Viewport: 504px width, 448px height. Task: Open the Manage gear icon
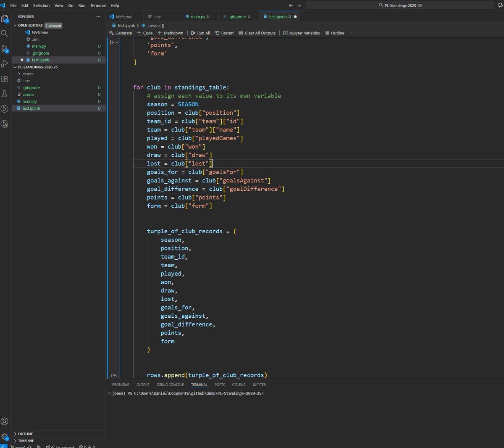(x=5, y=437)
